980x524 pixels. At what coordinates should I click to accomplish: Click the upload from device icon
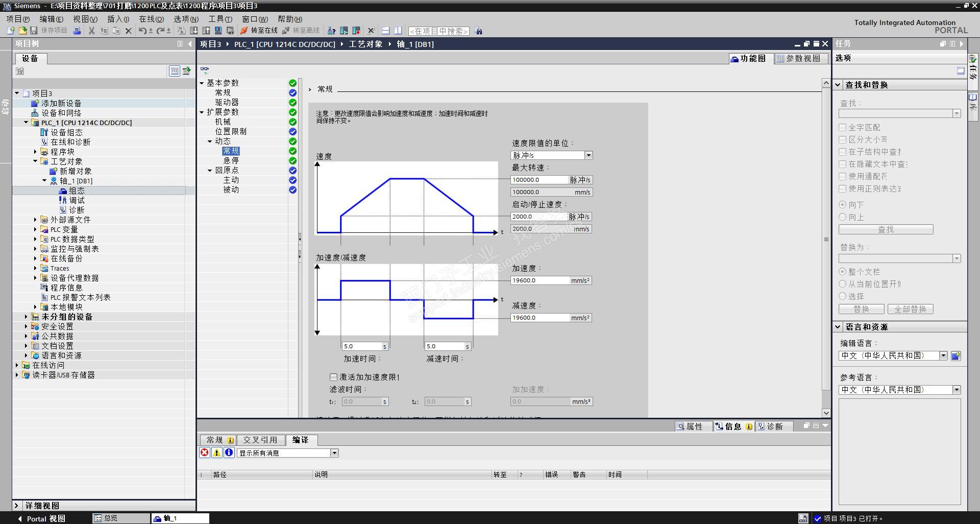tap(206, 31)
